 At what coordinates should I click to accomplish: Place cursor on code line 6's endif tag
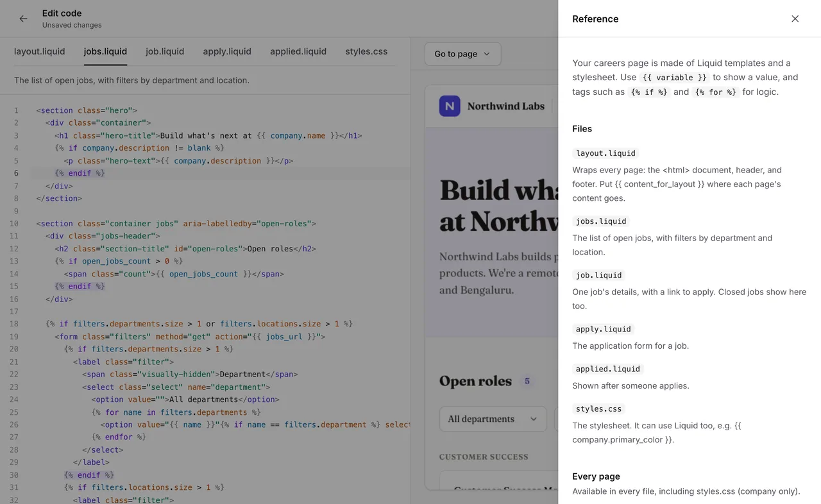(80, 173)
